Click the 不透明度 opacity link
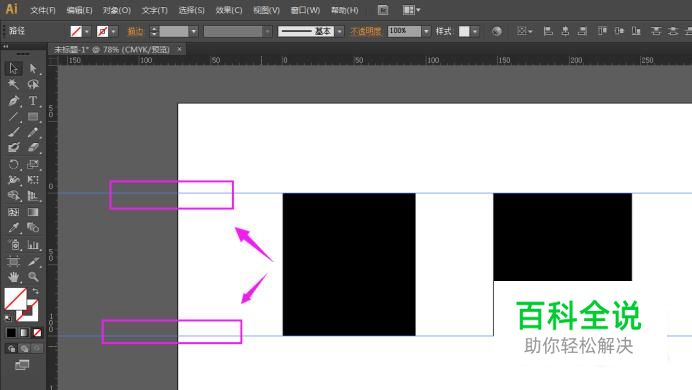The width and height of the screenshot is (692, 390). click(365, 31)
